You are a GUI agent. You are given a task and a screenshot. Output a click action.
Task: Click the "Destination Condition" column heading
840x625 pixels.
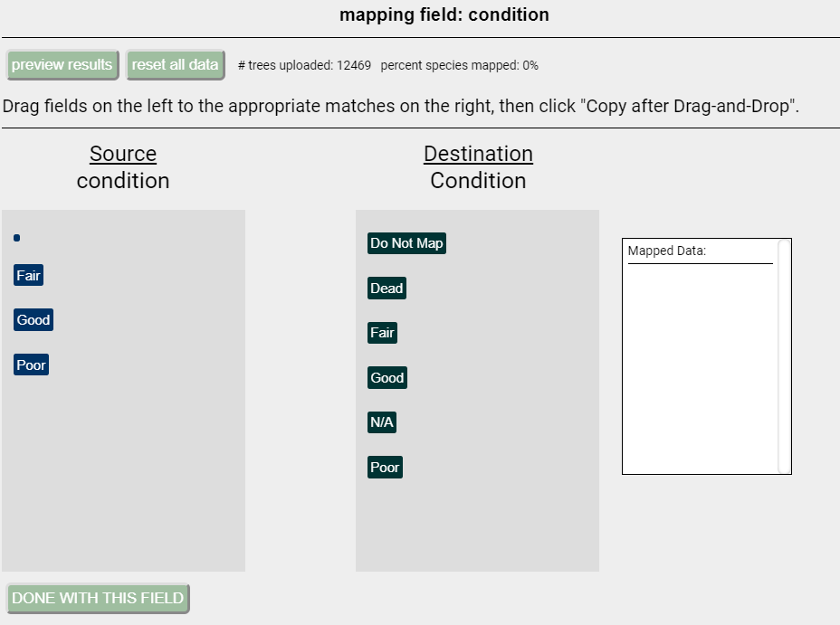pos(478,167)
